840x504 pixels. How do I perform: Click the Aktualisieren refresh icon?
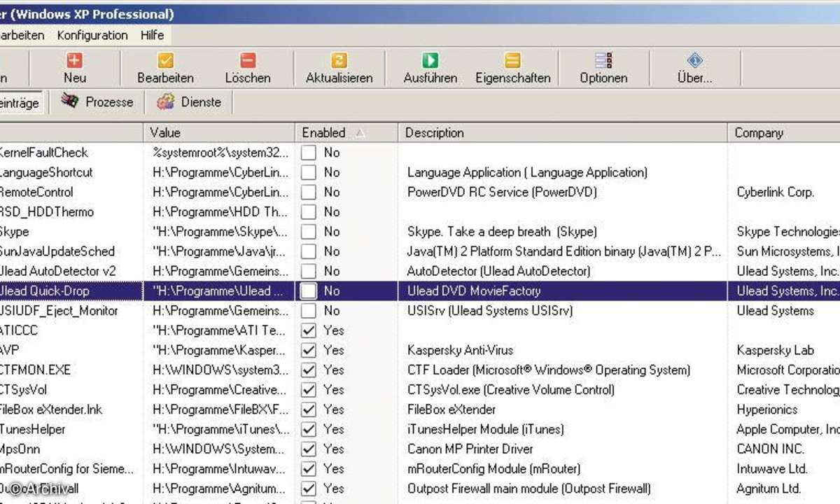coord(339,61)
